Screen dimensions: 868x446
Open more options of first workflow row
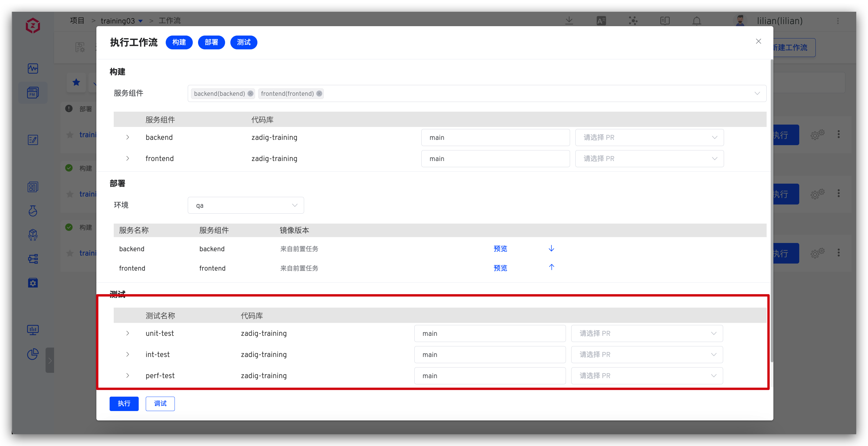tap(838, 134)
